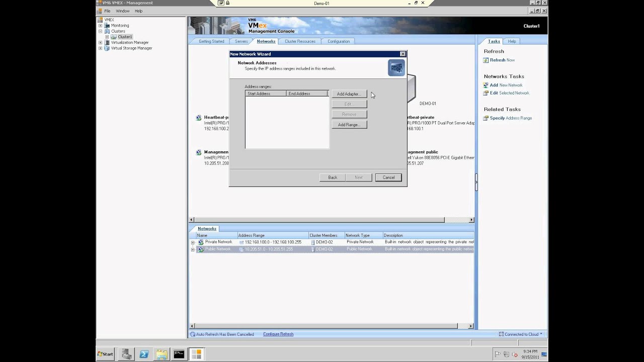The image size is (644, 362).
Task: Switch to the Servers tab
Action: pos(241,41)
